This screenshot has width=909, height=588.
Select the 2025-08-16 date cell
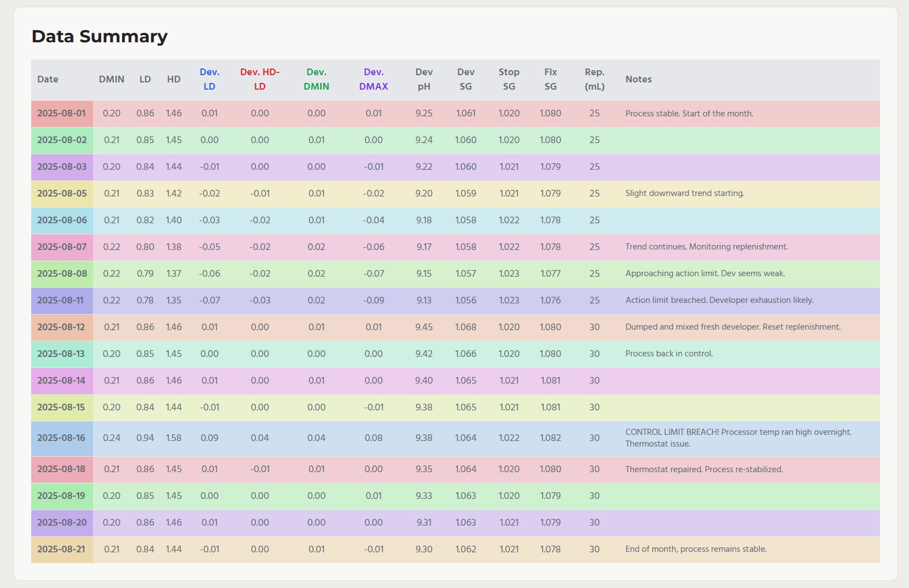click(x=61, y=438)
